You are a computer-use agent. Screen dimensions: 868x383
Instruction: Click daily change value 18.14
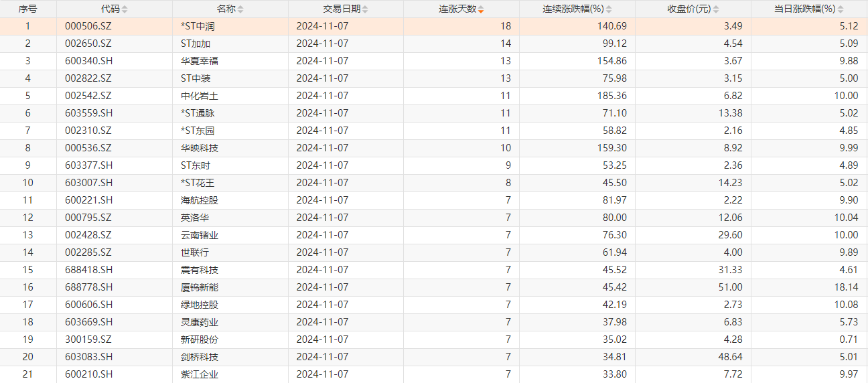click(x=847, y=287)
